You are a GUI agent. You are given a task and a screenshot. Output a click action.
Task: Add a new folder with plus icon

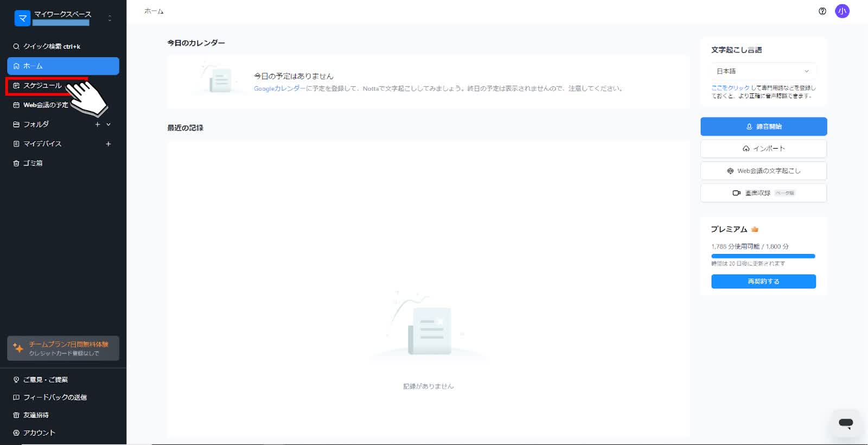coord(98,124)
